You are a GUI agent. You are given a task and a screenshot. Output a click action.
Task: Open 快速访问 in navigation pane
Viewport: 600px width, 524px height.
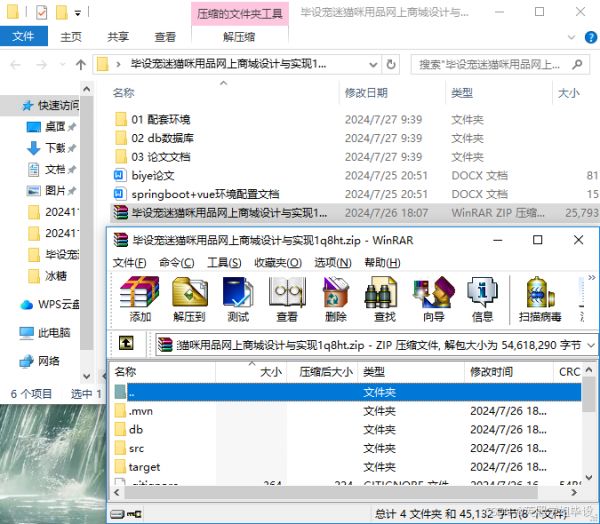click(51, 105)
